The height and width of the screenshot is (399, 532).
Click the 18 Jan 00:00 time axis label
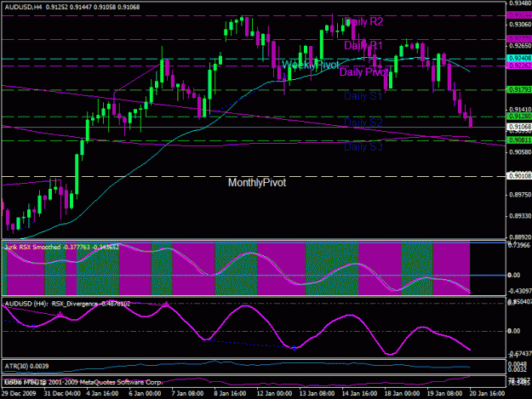tap(403, 394)
